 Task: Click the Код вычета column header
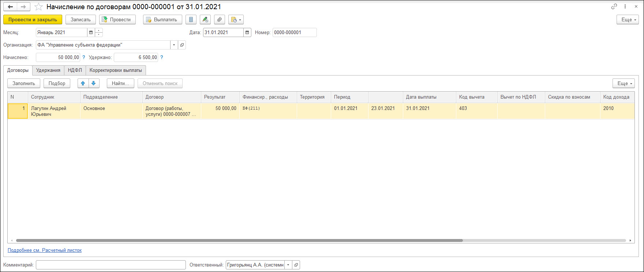tap(476, 97)
